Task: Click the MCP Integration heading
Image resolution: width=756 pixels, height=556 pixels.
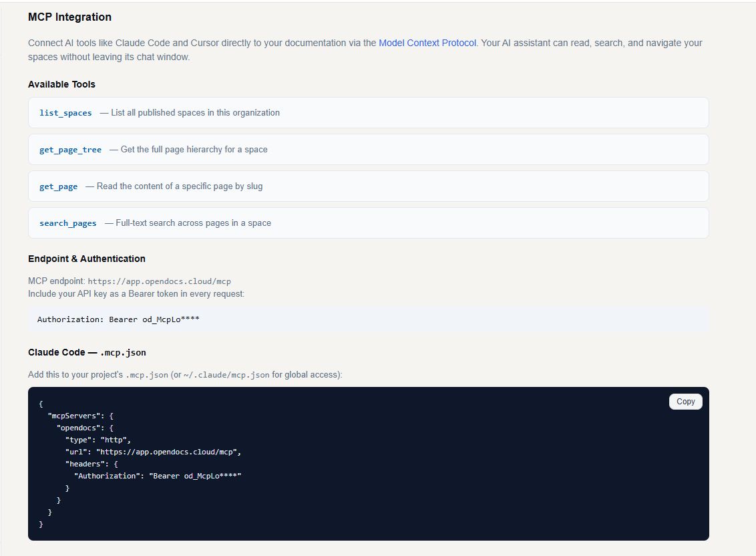Action: coord(69,17)
